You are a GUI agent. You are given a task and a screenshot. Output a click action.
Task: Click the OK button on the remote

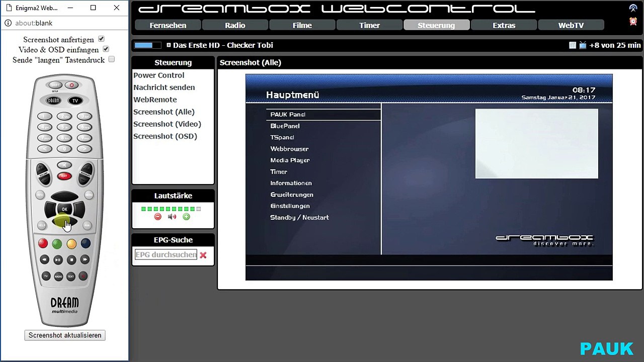[x=64, y=209]
